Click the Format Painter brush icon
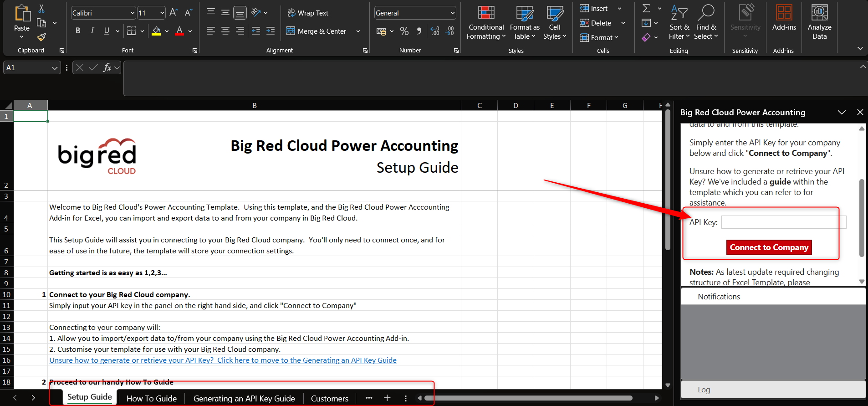This screenshot has height=406, width=868. tap(41, 37)
